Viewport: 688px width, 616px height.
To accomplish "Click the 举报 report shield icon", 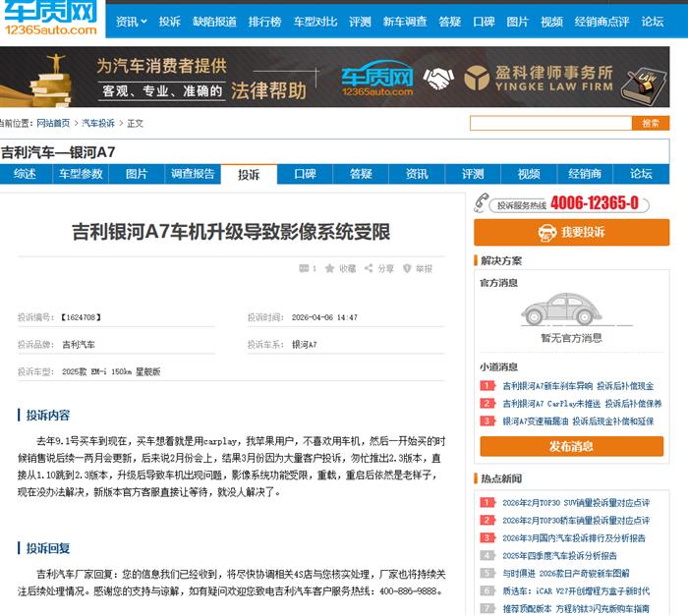I will coord(407,268).
